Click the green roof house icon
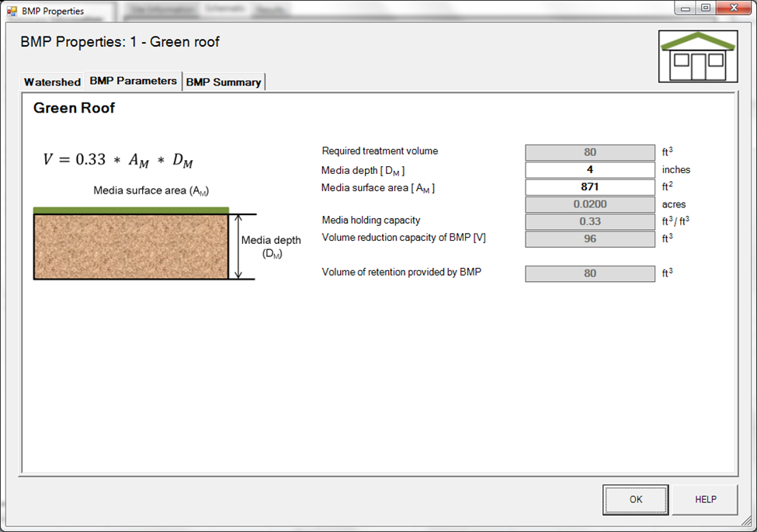The height and width of the screenshot is (532, 757). point(697,56)
